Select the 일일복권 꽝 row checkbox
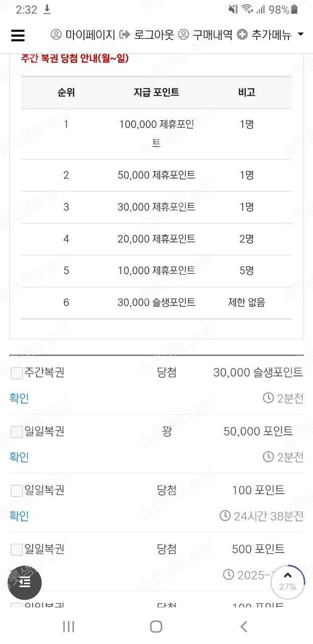This screenshot has height=644, width=313. [17, 432]
